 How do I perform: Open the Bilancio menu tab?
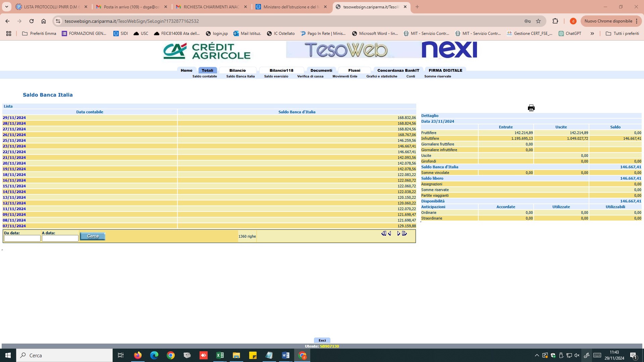click(x=237, y=70)
